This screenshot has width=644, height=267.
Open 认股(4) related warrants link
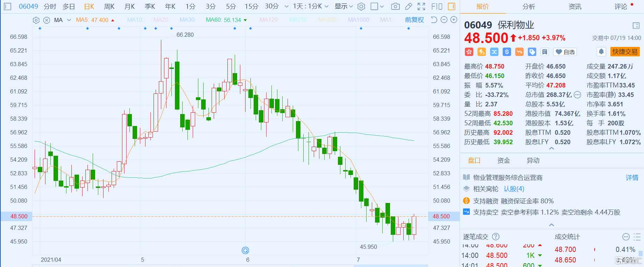pos(514,189)
